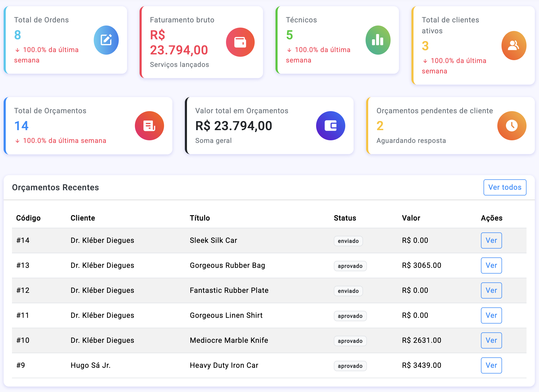539x392 pixels.
Task: Click the Título column header
Action: click(x=200, y=218)
